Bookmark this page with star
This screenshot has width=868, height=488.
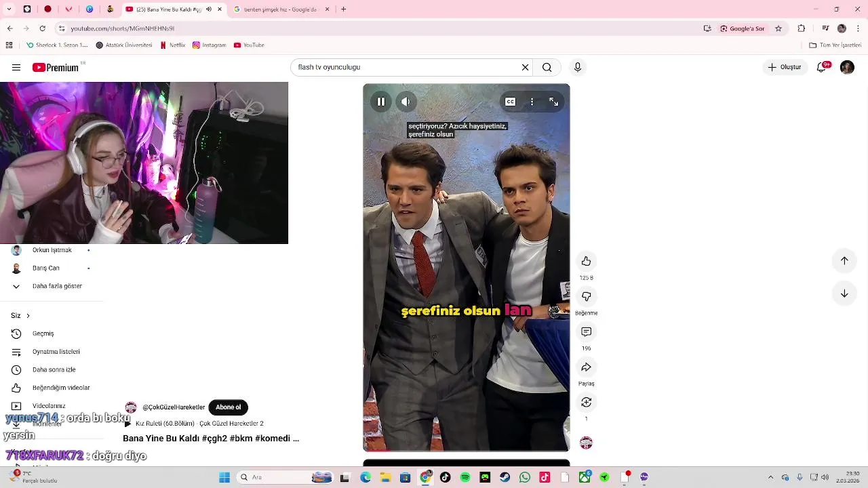click(778, 28)
